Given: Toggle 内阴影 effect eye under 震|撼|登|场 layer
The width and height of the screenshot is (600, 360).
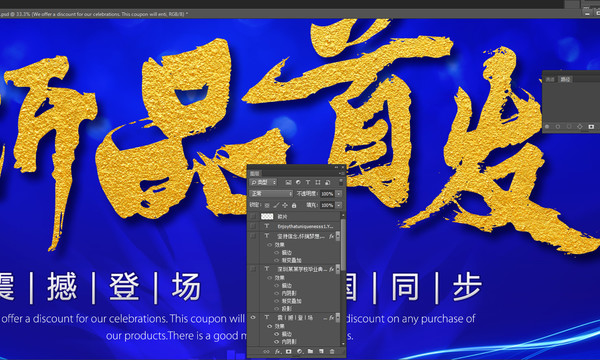Looking at the screenshot, I should pos(277,342).
